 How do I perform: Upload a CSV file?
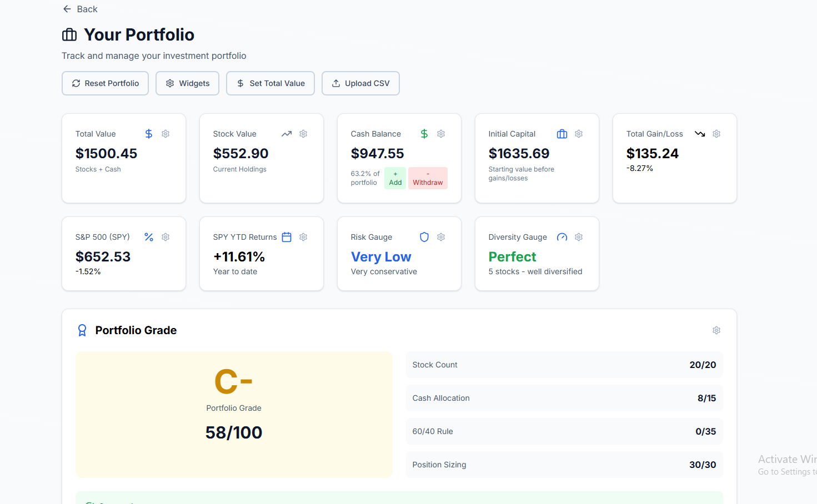click(x=360, y=83)
